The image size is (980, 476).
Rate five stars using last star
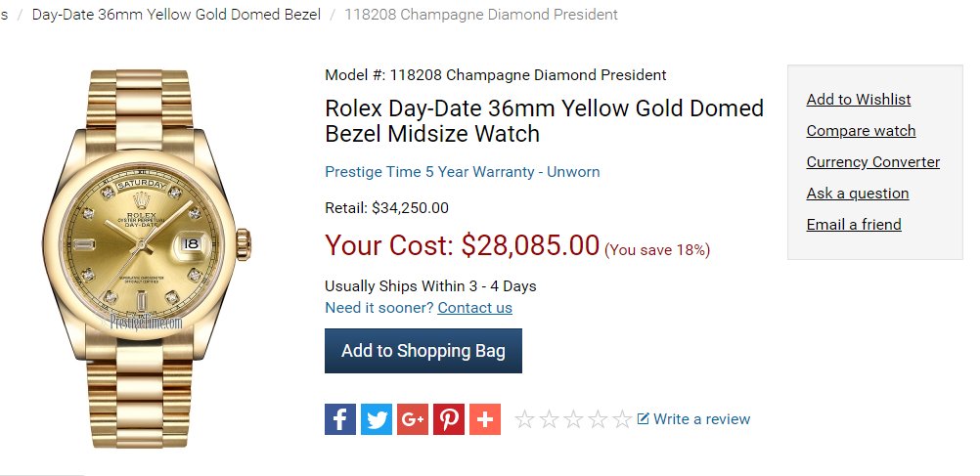point(622,419)
